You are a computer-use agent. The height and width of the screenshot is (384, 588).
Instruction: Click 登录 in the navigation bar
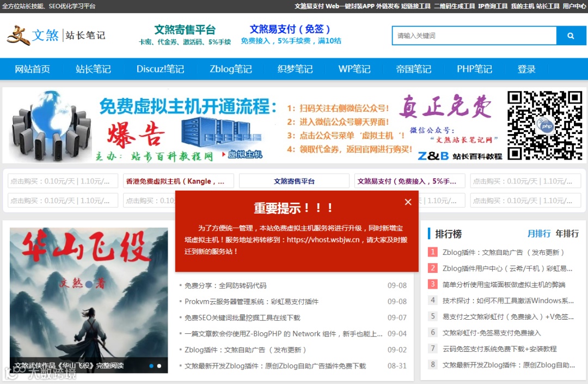point(526,69)
